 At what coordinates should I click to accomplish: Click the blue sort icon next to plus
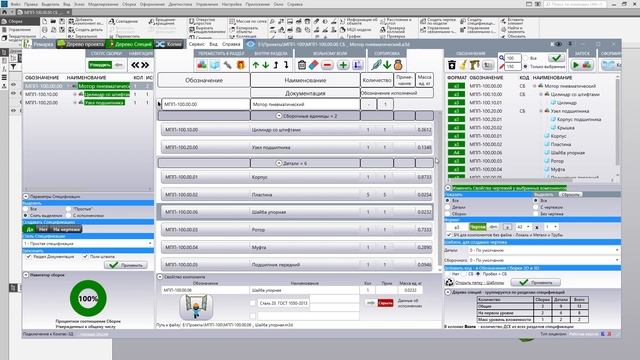coord(358,65)
